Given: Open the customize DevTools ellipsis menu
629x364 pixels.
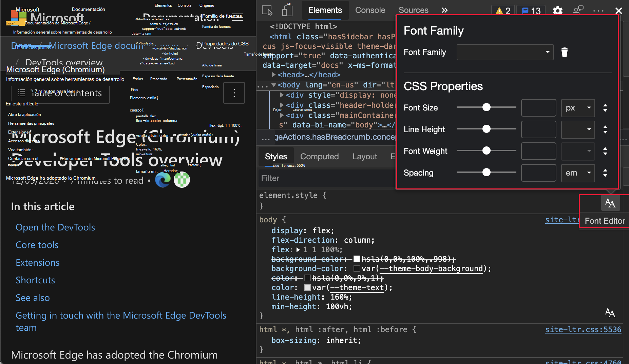Looking at the screenshot, I should (x=598, y=11).
